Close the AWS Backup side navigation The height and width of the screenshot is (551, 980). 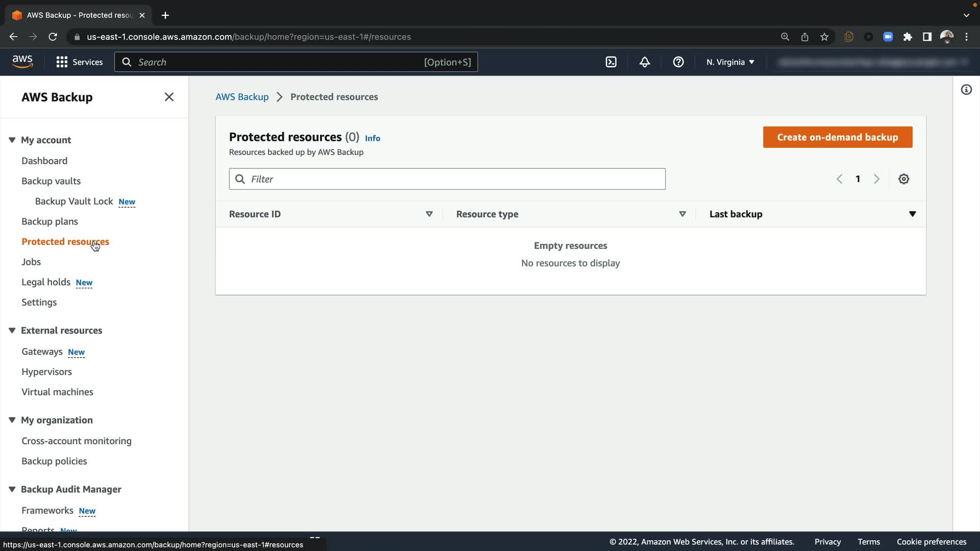[169, 97]
